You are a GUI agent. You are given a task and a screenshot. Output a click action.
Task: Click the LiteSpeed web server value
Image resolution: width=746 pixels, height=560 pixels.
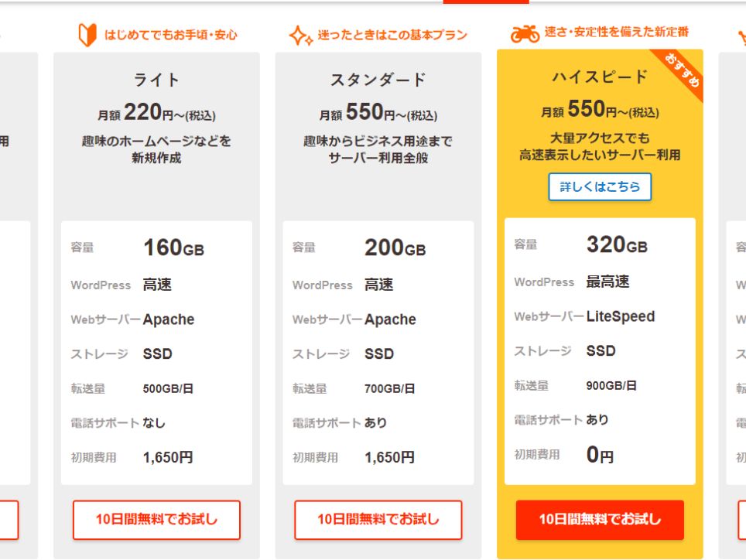coord(621,316)
